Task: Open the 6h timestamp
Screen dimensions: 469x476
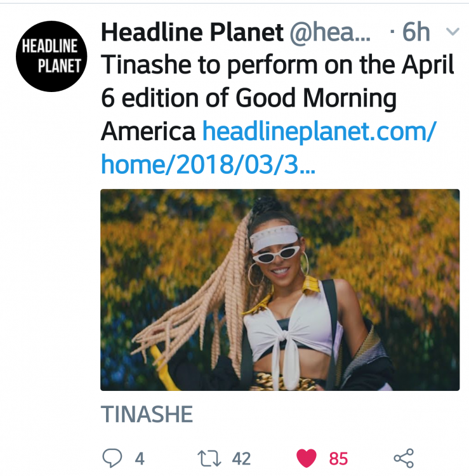Action: pyautogui.click(x=416, y=32)
